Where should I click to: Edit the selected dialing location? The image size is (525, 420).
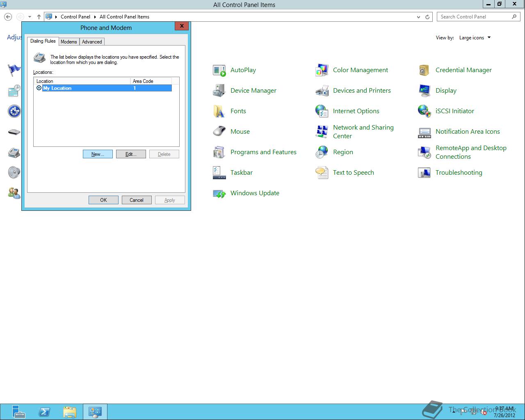coord(131,154)
